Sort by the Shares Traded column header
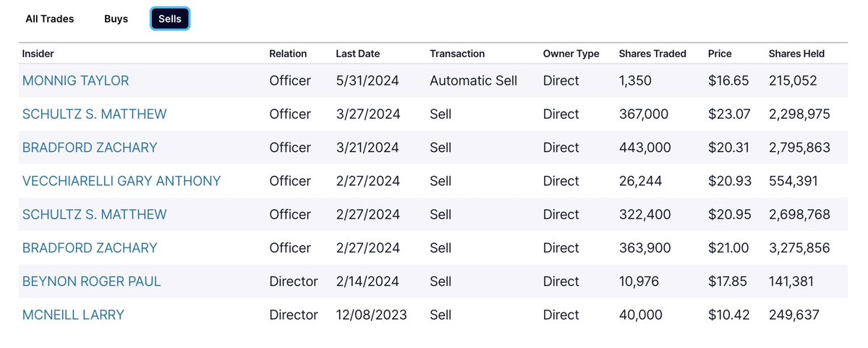Screen dimensions: 868x348 click(x=652, y=54)
